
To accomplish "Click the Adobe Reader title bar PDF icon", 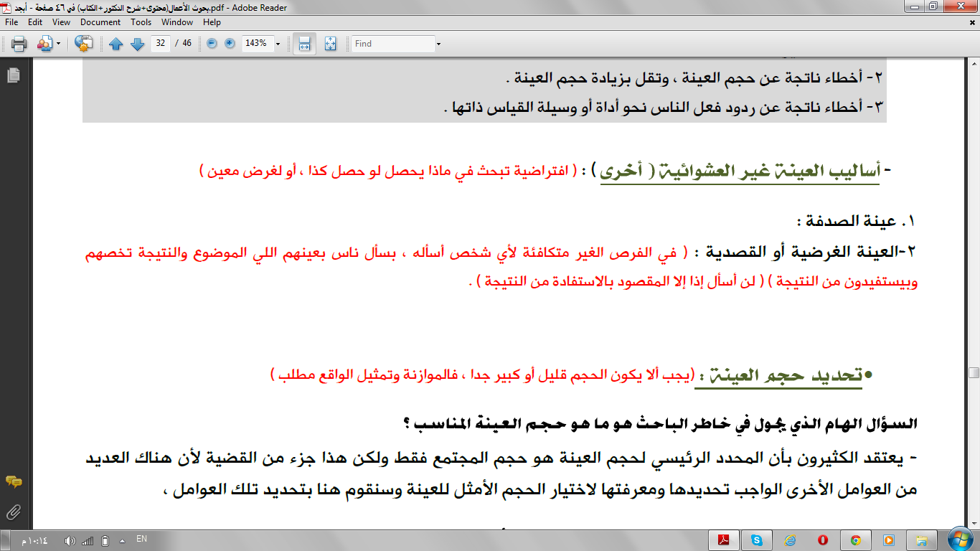I will (6, 6).
